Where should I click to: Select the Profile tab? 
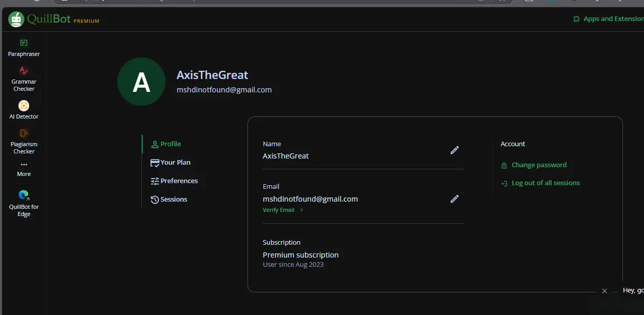tap(166, 144)
